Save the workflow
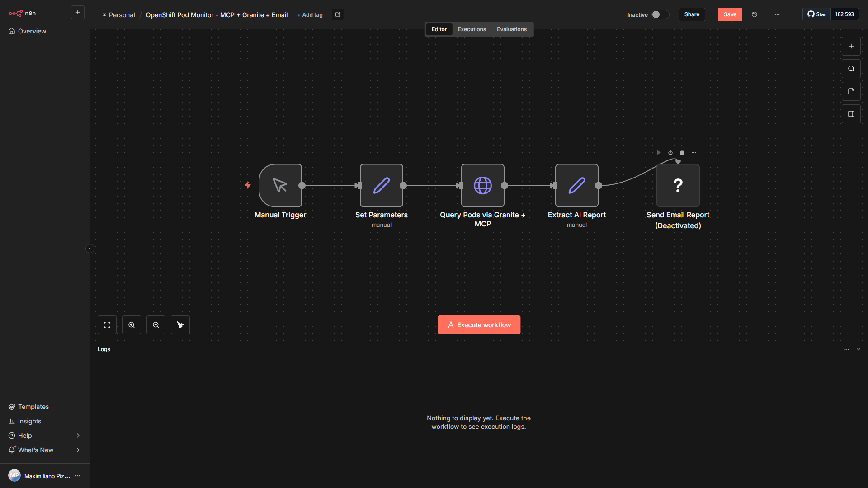Screen dimensions: 868x488 (730, 14)
